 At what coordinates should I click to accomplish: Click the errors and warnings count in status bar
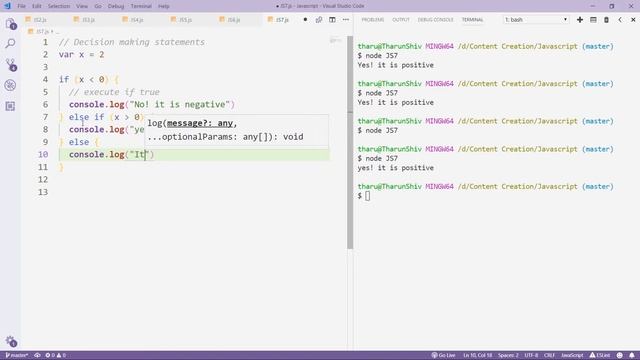click(x=56, y=355)
